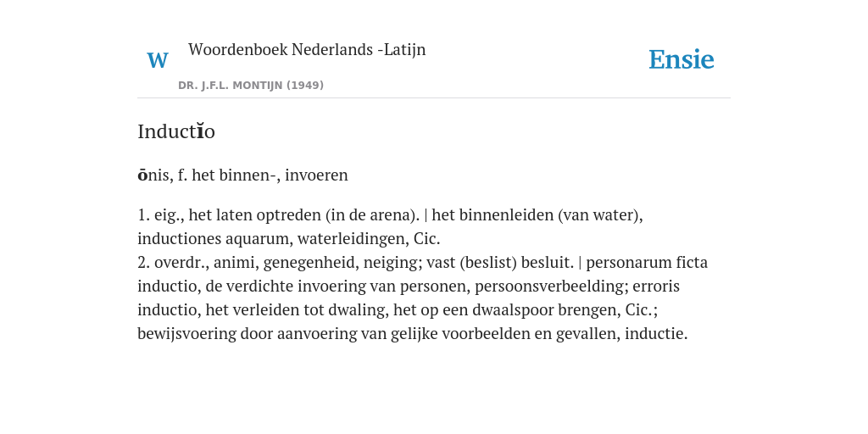Click definition 2 starting with 'overdr.'

coord(422,298)
